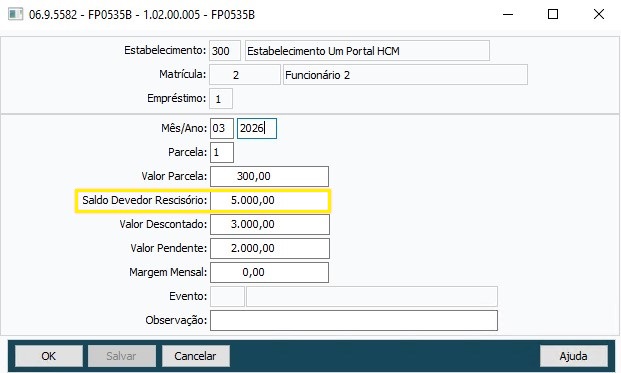Click the Valor Pendente field 2.000,00
621x373 pixels.
click(270, 248)
